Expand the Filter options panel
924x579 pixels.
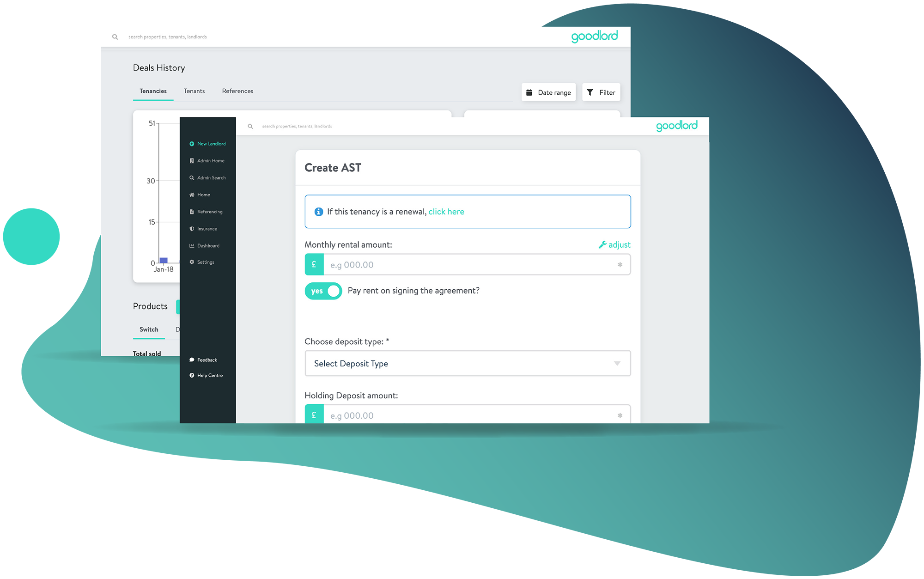600,92
